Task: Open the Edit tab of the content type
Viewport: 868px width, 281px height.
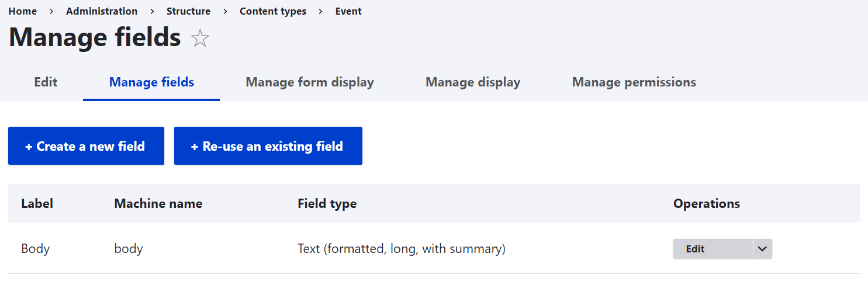Action: point(46,82)
